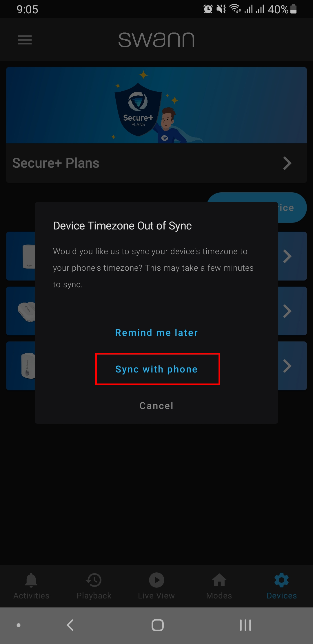The width and height of the screenshot is (313, 644).
Task: Cancel the timezone sync dialog
Action: (156, 406)
